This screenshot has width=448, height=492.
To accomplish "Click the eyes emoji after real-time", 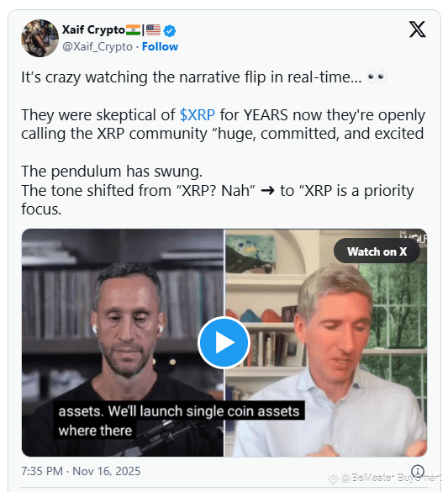I will coord(377,77).
